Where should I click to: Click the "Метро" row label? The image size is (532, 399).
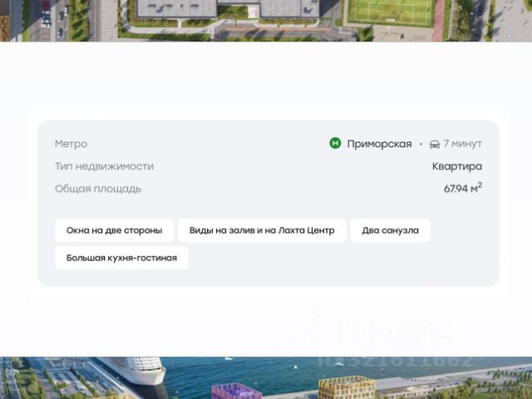point(71,144)
